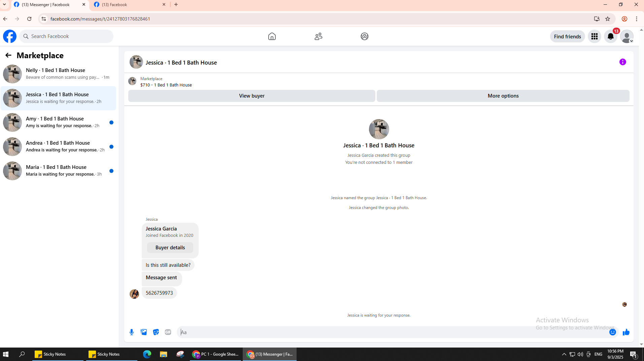Click View buyer button

pyautogui.click(x=252, y=96)
